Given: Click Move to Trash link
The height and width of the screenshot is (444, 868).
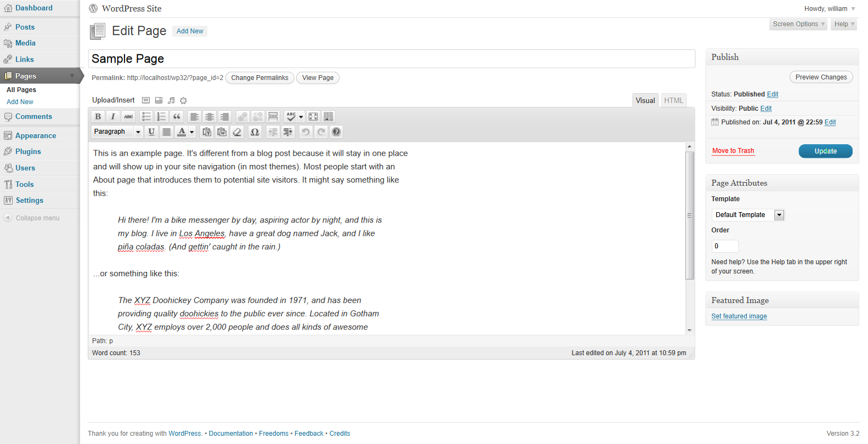Looking at the screenshot, I should coord(733,151).
